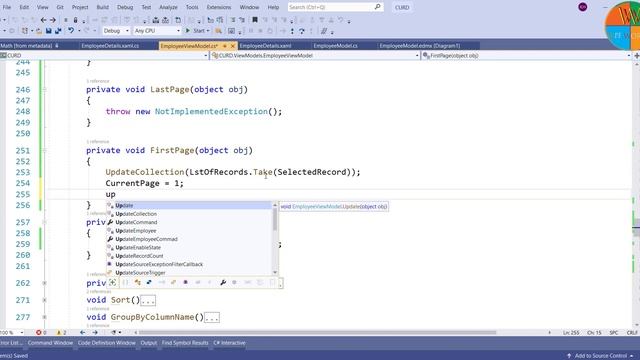640x360 pixels.
Task: Open the Output panel tab
Action: click(x=149, y=343)
